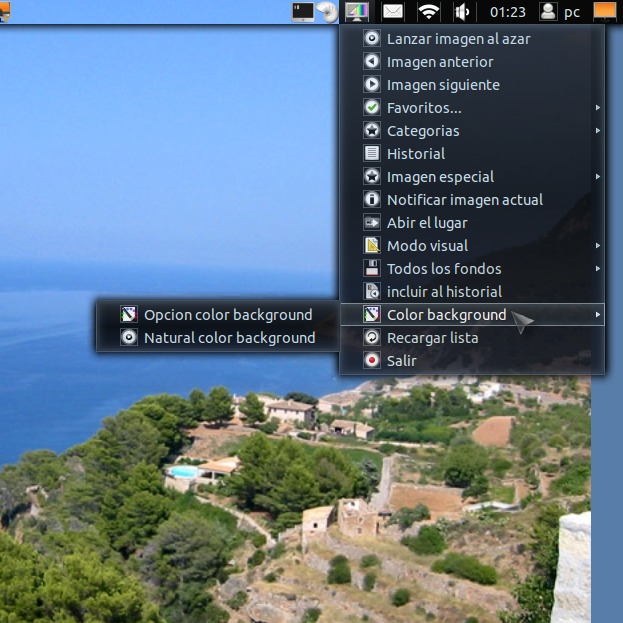
Task: Click the floppy disk icon beside Todos los fondos
Action: 372,269
